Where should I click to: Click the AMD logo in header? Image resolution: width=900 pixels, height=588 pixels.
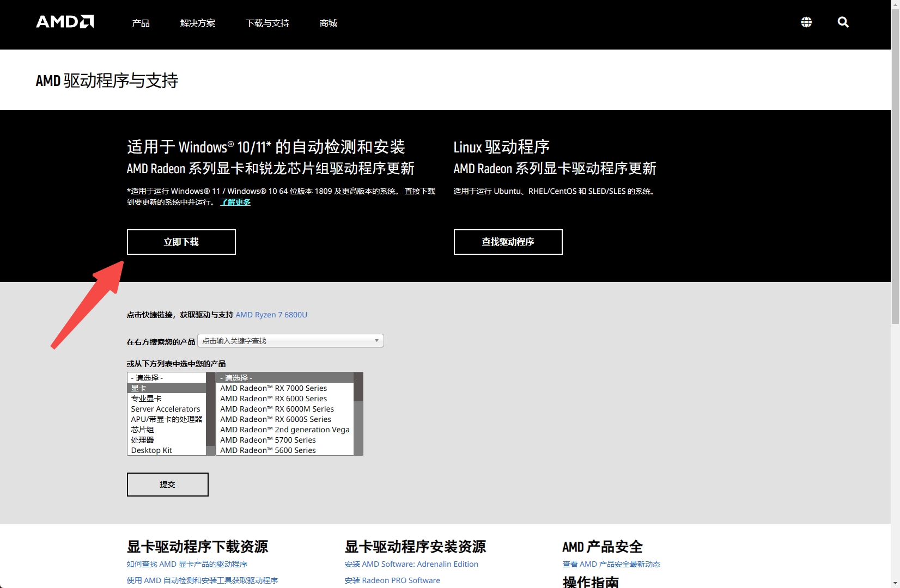[65, 22]
